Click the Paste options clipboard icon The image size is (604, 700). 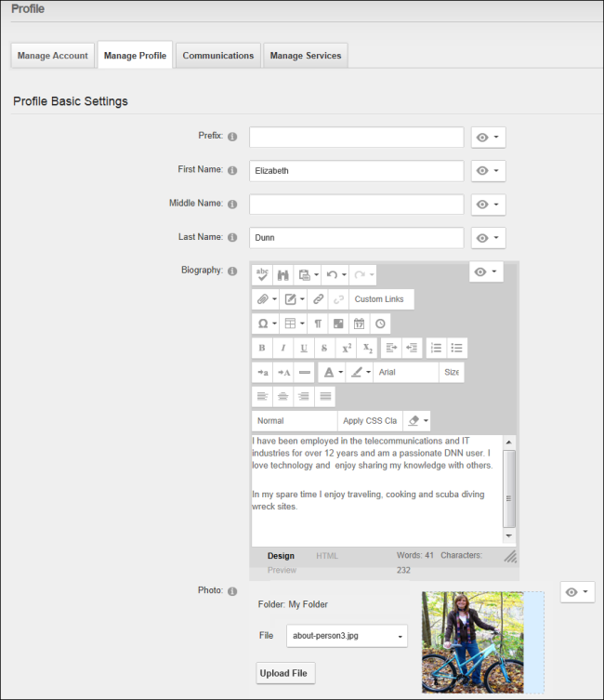click(304, 274)
